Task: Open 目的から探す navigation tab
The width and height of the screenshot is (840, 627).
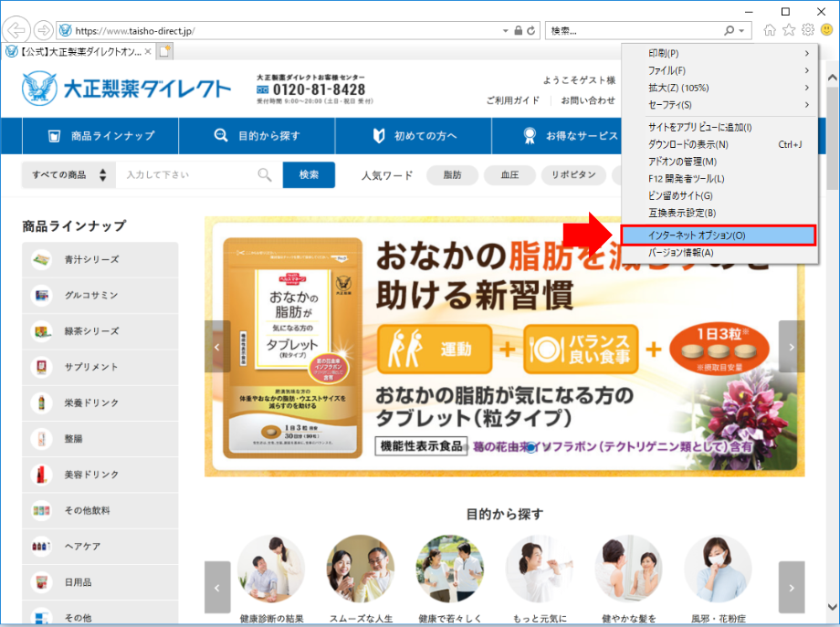Action: (x=257, y=136)
